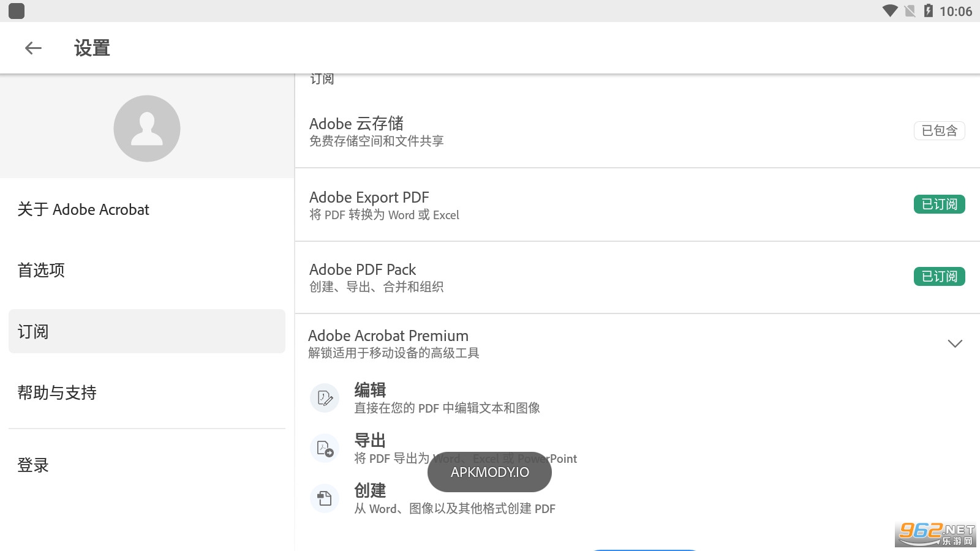Tap 登录 to sign in
Viewport: 980px width, 551px height.
click(x=33, y=465)
